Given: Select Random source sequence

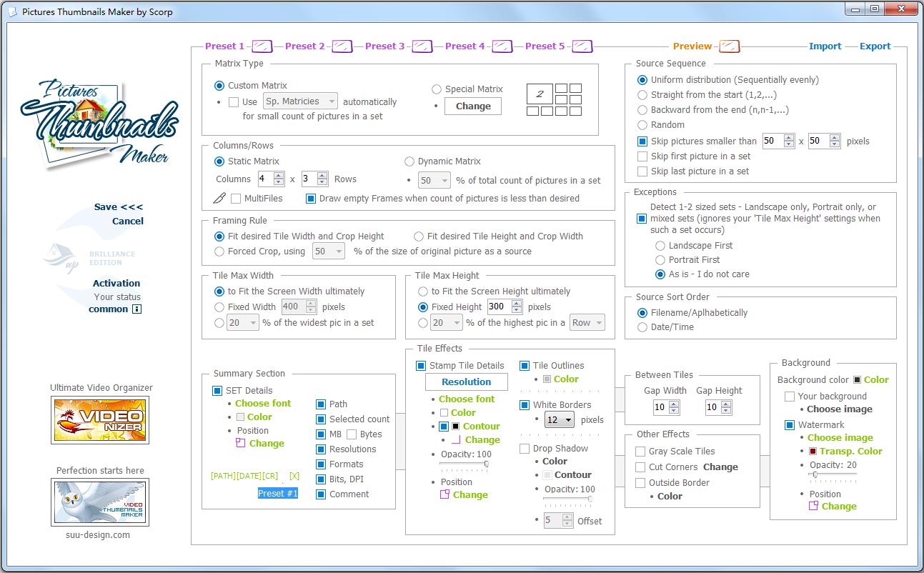Looking at the screenshot, I should pyautogui.click(x=642, y=124).
